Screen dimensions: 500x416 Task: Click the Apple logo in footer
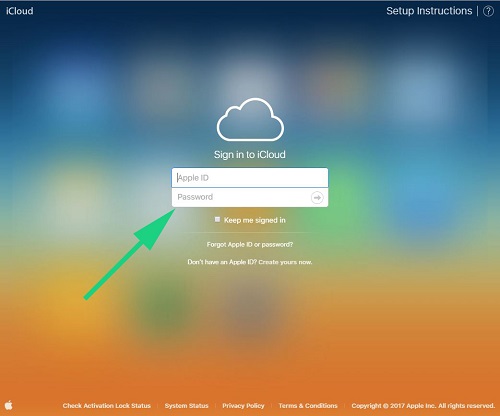[x=9, y=405]
